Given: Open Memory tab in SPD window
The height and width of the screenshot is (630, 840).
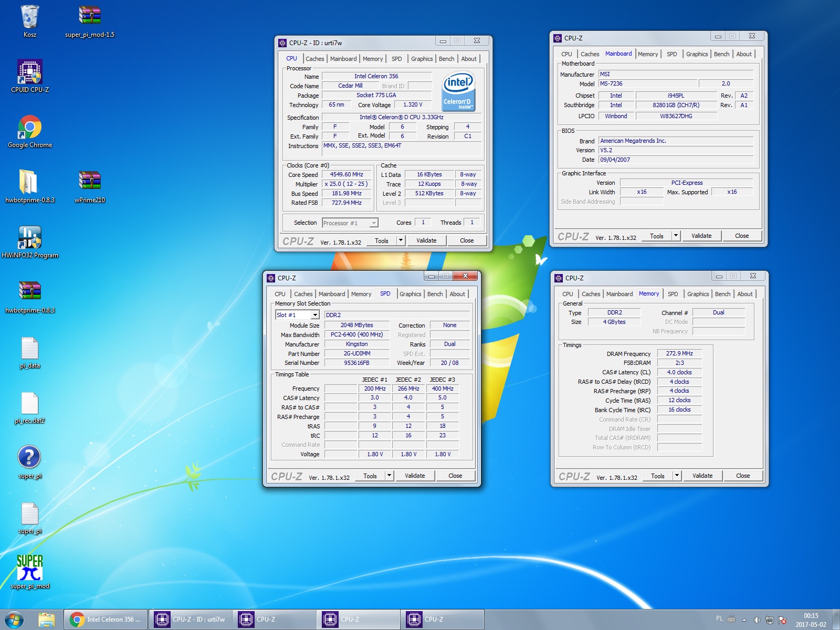Looking at the screenshot, I should [x=361, y=294].
